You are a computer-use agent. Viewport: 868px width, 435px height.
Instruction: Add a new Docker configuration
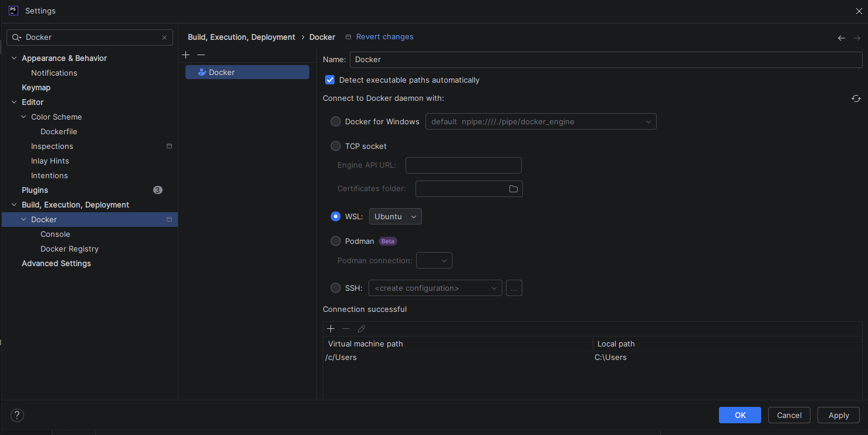point(186,55)
